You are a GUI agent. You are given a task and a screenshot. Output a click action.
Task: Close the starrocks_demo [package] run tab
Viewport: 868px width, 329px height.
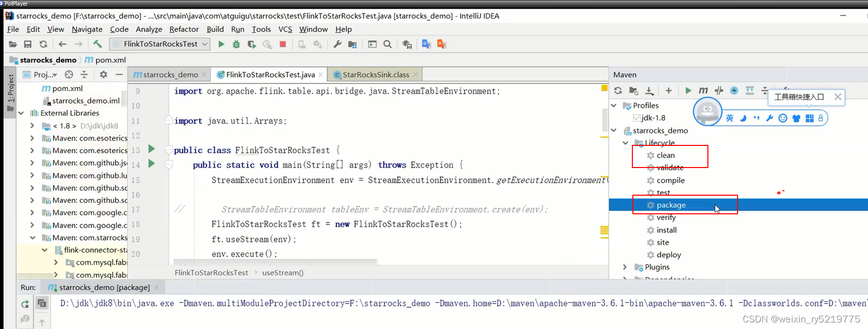click(157, 288)
